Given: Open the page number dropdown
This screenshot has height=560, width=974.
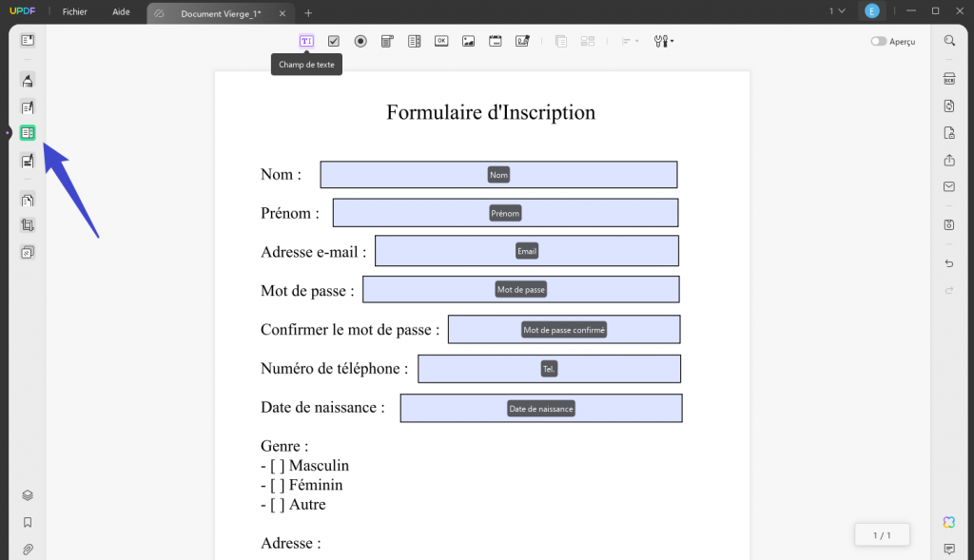Looking at the screenshot, I should pyautogui.click(x=836, y=10).
